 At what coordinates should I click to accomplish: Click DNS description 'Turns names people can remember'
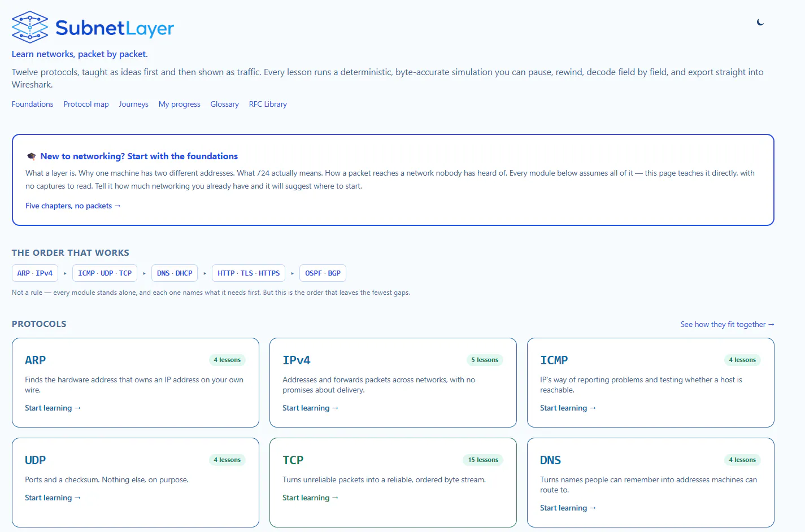(x=649, y=485)
